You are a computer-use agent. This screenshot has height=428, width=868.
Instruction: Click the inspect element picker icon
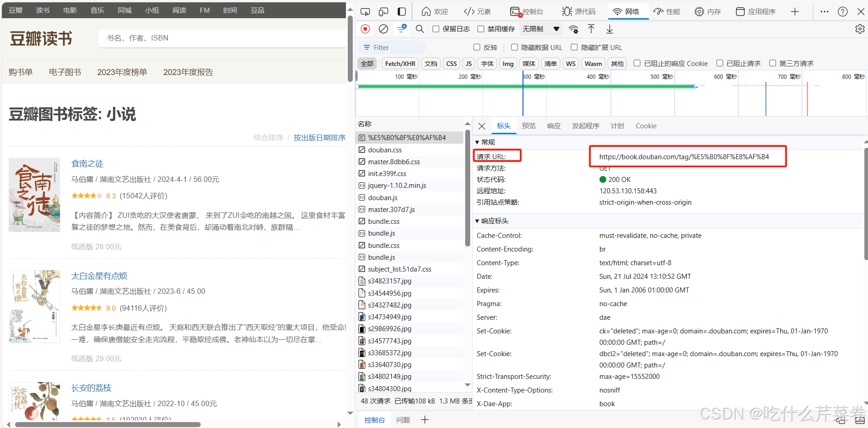365,11
